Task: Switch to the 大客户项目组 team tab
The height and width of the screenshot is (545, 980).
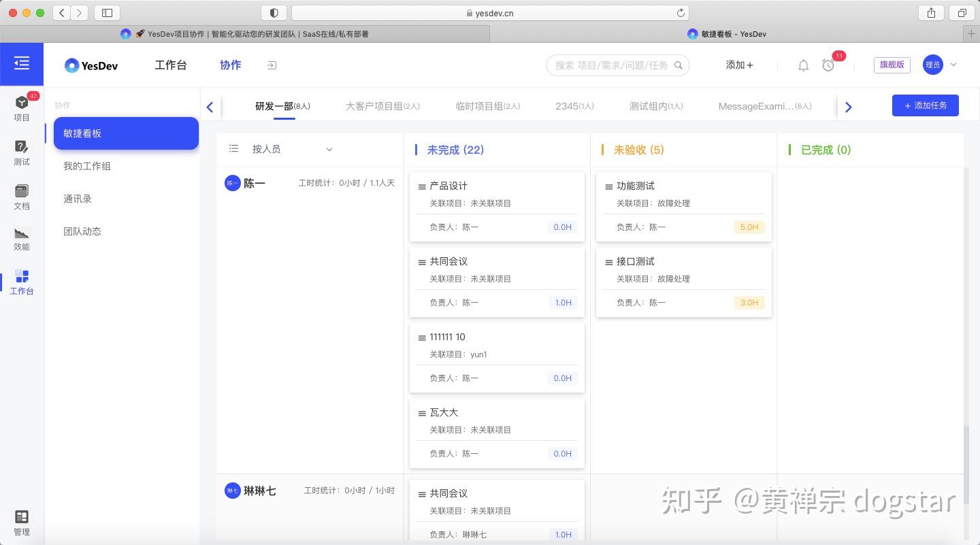Action: [382, 106]
